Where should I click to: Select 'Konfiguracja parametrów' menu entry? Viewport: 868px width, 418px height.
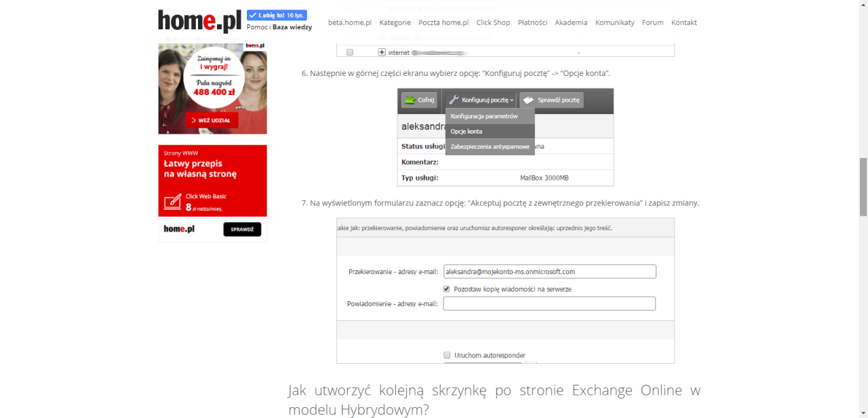(490, 116)
